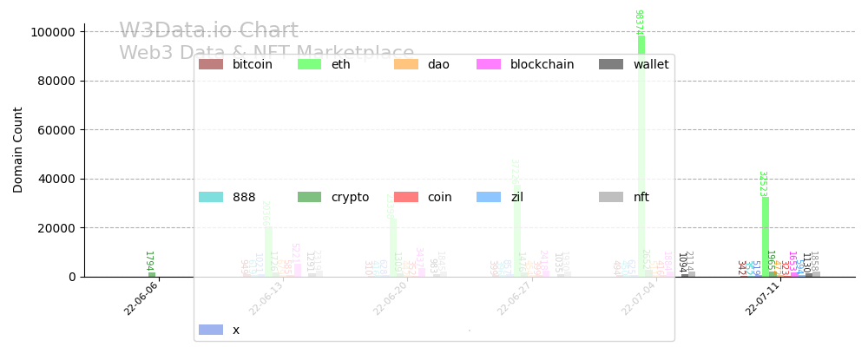Click the tall eth bar for 22-07-04
The width and height of the screenshot is (868, 347).
(641, 156)
